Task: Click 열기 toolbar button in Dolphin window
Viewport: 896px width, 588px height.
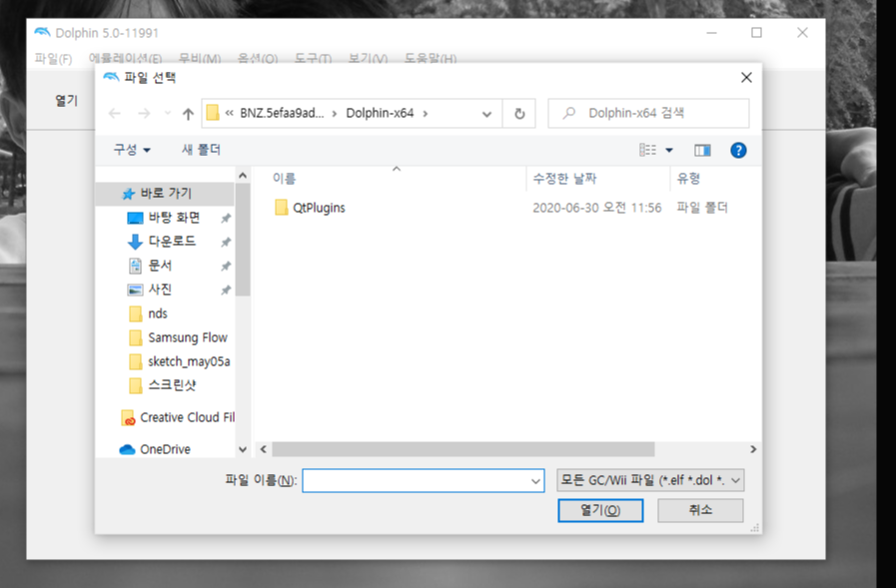Action: pos(66,101)
